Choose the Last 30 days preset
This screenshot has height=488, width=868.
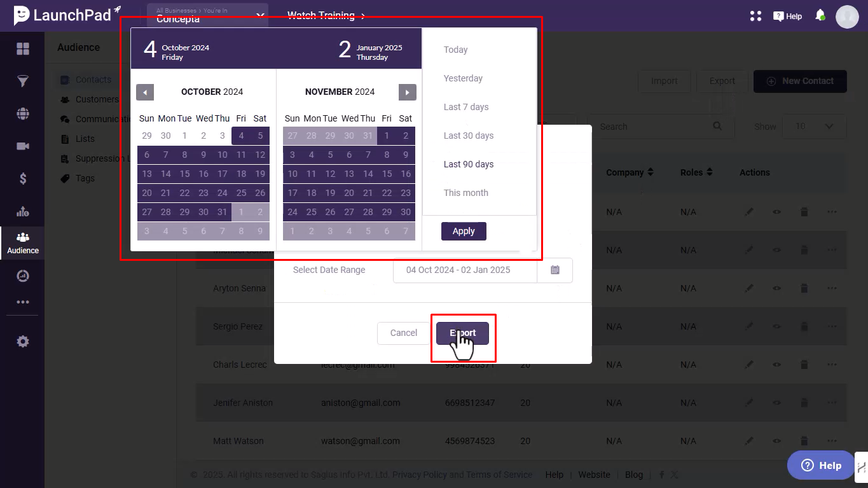(x=469, y=136)
